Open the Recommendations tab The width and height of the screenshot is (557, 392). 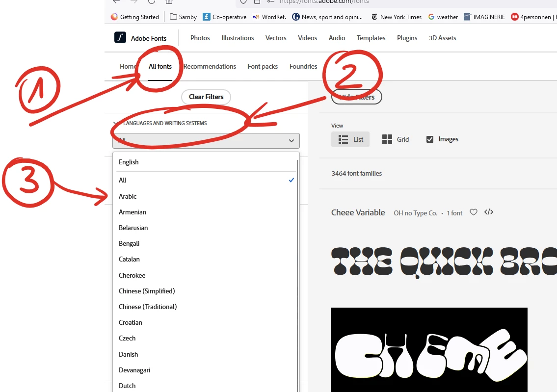pyautogui.click(x=210, y=66)
